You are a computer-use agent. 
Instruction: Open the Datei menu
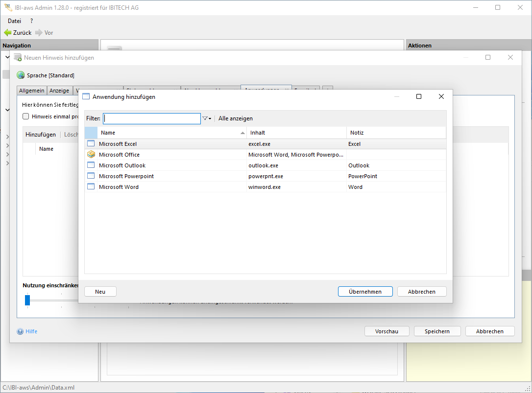pyautogui.click(x=15, y=21)
